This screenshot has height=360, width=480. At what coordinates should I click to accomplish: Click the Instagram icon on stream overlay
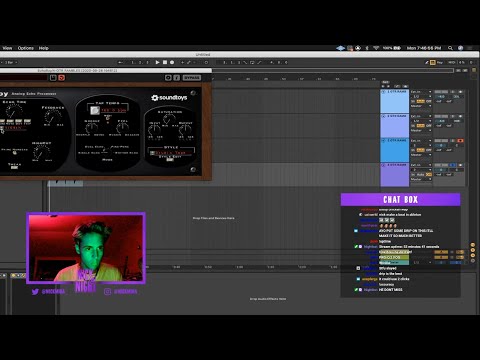coord(107,292)
